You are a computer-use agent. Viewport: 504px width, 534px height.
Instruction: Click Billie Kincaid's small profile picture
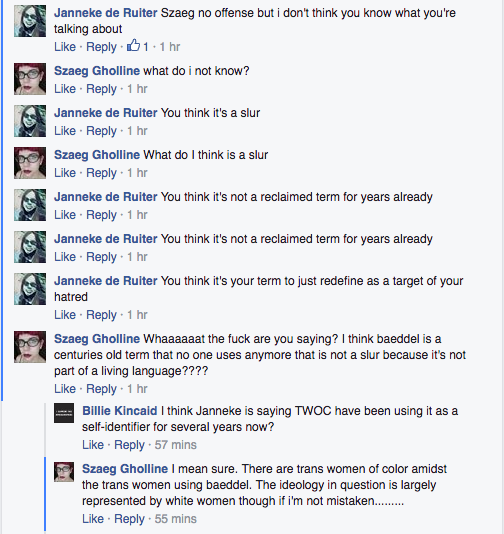click(x=64, y=413)
